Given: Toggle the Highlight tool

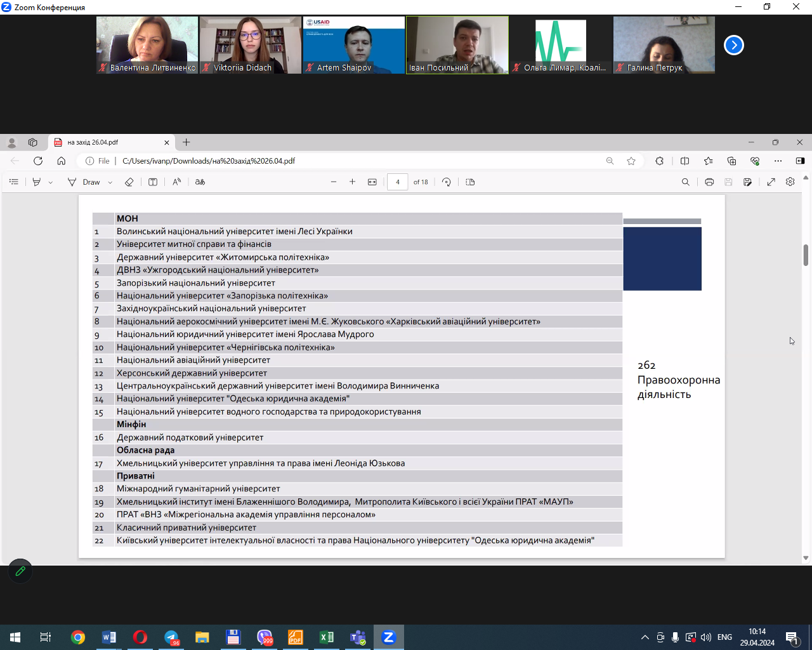Looking at the screenshot, I should point(37,182).
